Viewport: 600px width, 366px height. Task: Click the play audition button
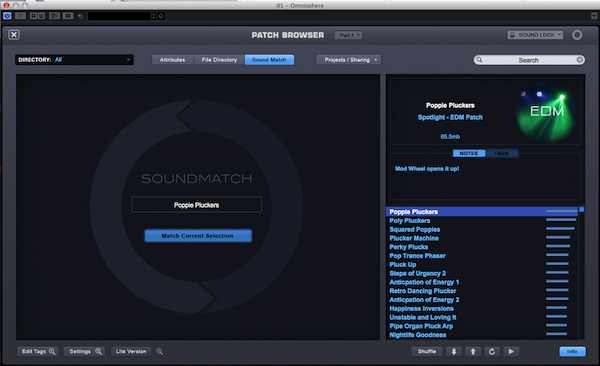[x=511, y=351]
